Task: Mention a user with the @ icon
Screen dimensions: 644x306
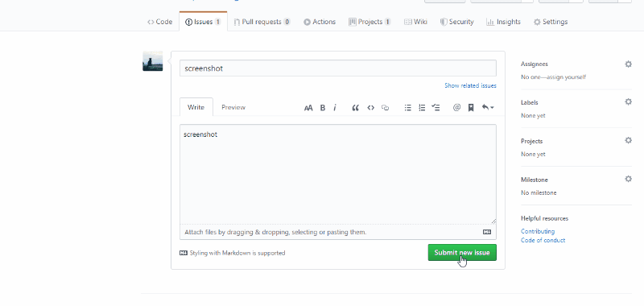Action: [456, 108]
